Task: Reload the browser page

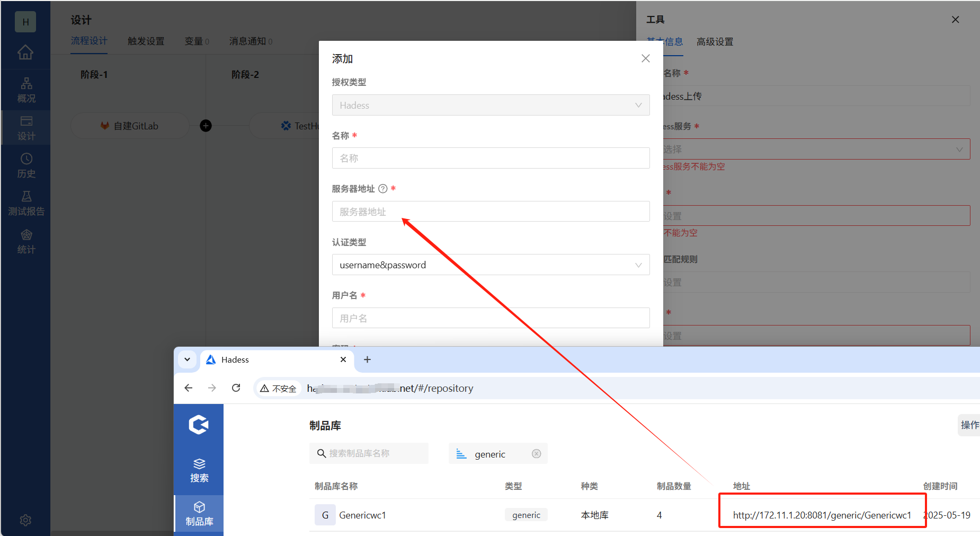Action: [236, 388]
